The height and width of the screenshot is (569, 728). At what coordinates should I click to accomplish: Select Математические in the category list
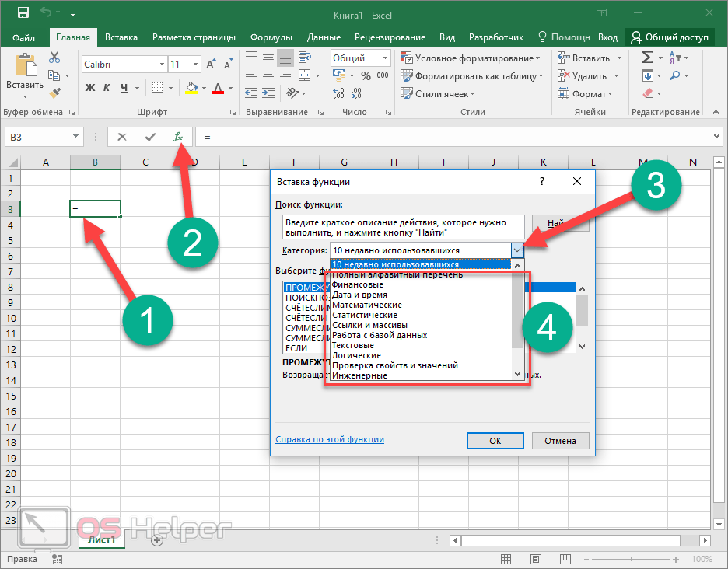pos(367,305)
